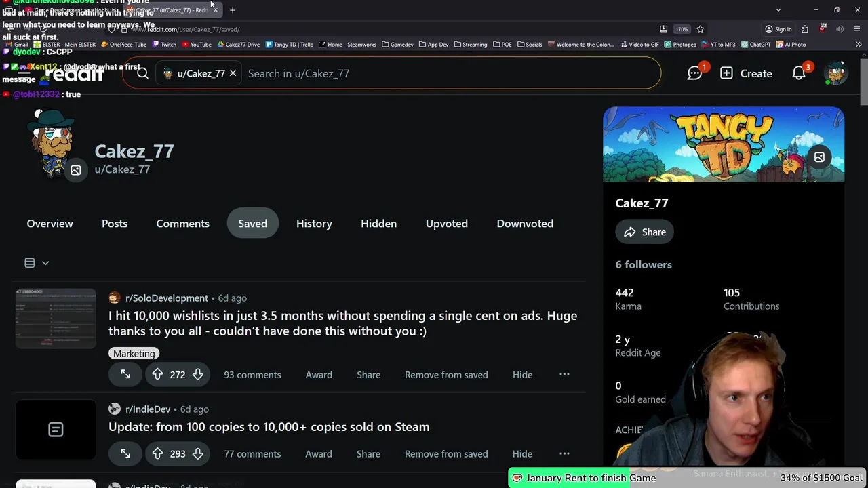Upvote the post with 293 votes
This screenshot has width=868, height=488.
157,454
